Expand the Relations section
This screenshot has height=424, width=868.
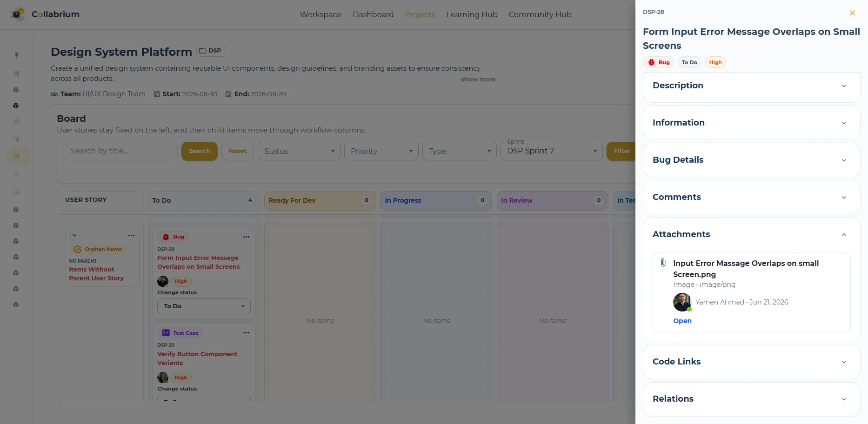pyautogui.click(x=751, y=399)
